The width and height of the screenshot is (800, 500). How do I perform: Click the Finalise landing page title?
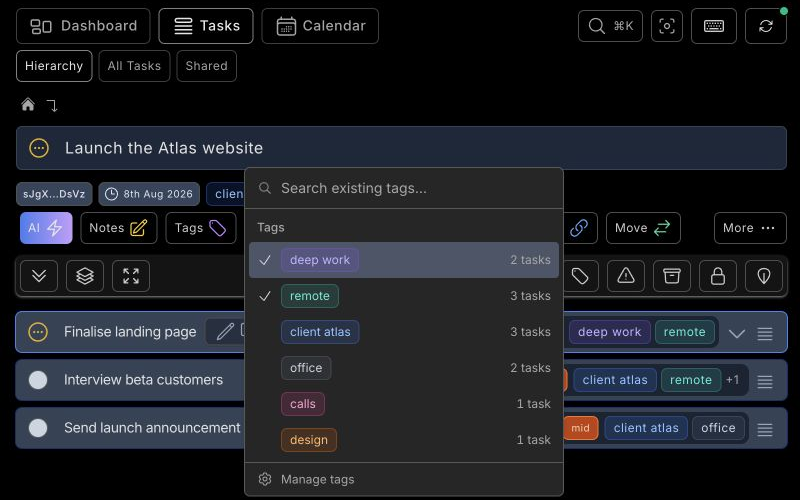point(130,332)
